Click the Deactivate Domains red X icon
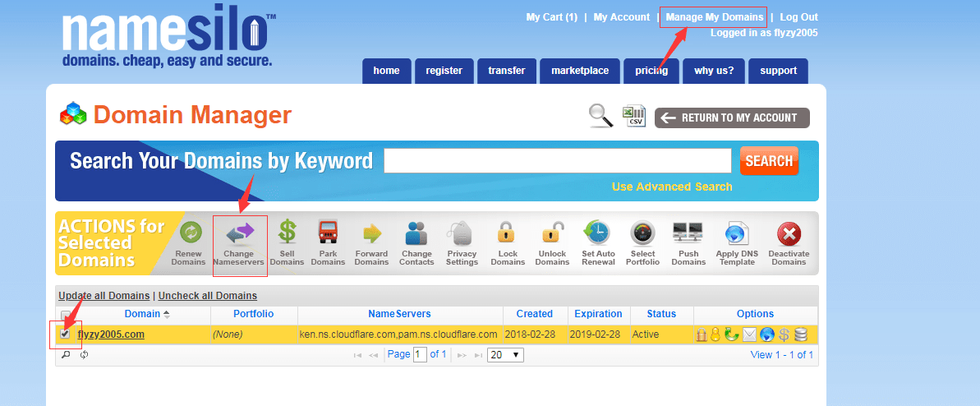 pos(789,234)
